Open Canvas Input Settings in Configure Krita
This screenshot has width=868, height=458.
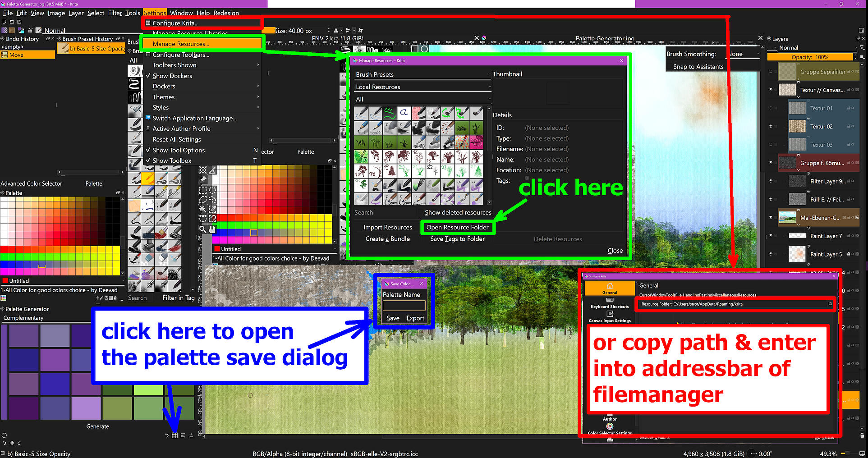click(x=610, y=317)
